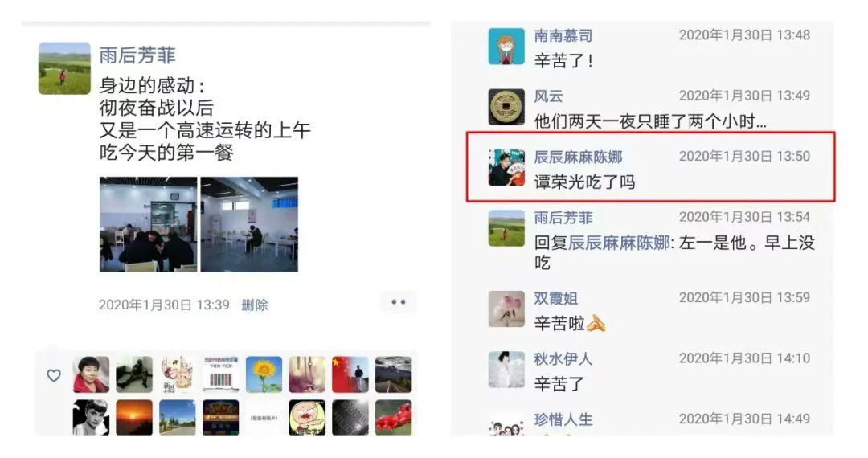The width and height of the screenshot is (868, 458).
Task: Select the sunflower avatar in likes
Action: pyautogui.click(x=264, y=374)
